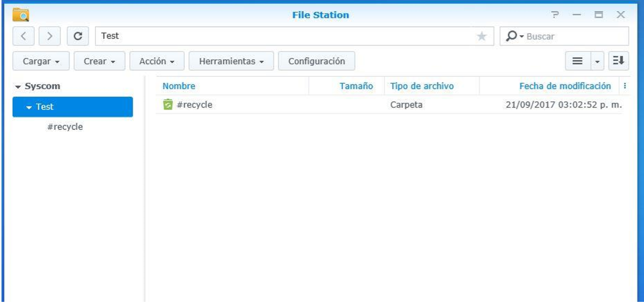Expand view mode options arrow

pyautogui.click(x=597, y=61)
